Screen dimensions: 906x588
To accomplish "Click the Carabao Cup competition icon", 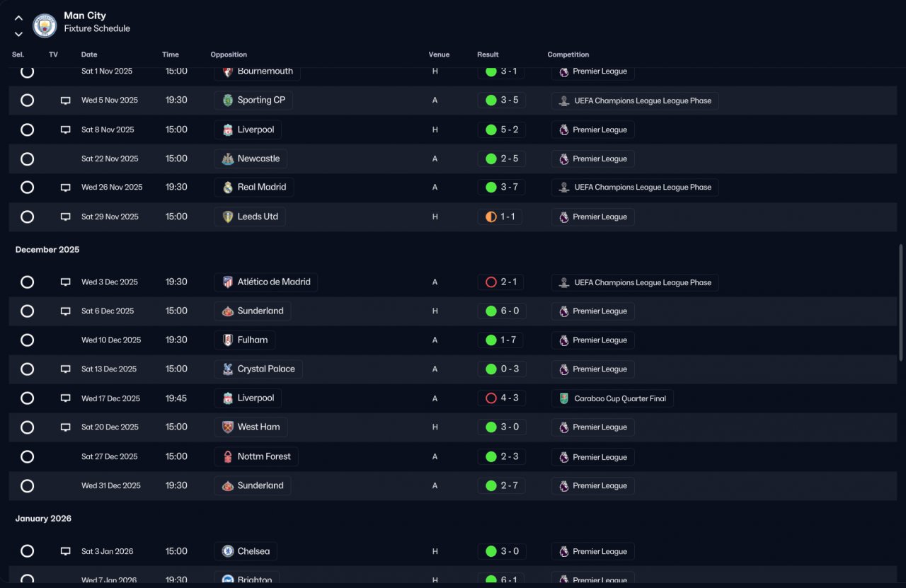I will pos(564,398).
